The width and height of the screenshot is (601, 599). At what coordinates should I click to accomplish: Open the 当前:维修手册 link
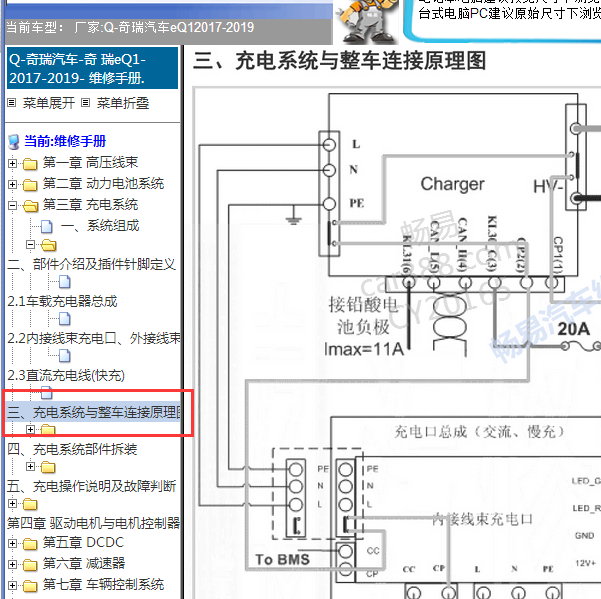click(x=65, y=141)
